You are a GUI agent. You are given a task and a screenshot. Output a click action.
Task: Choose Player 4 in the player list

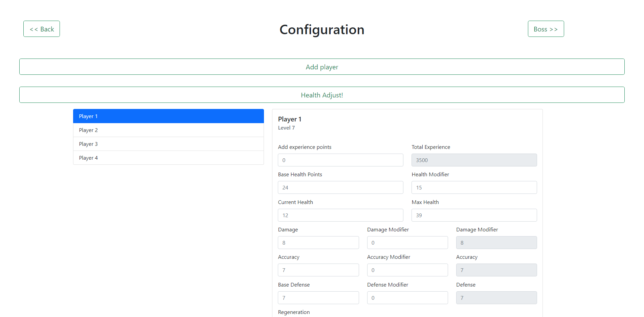coord(168,158)
